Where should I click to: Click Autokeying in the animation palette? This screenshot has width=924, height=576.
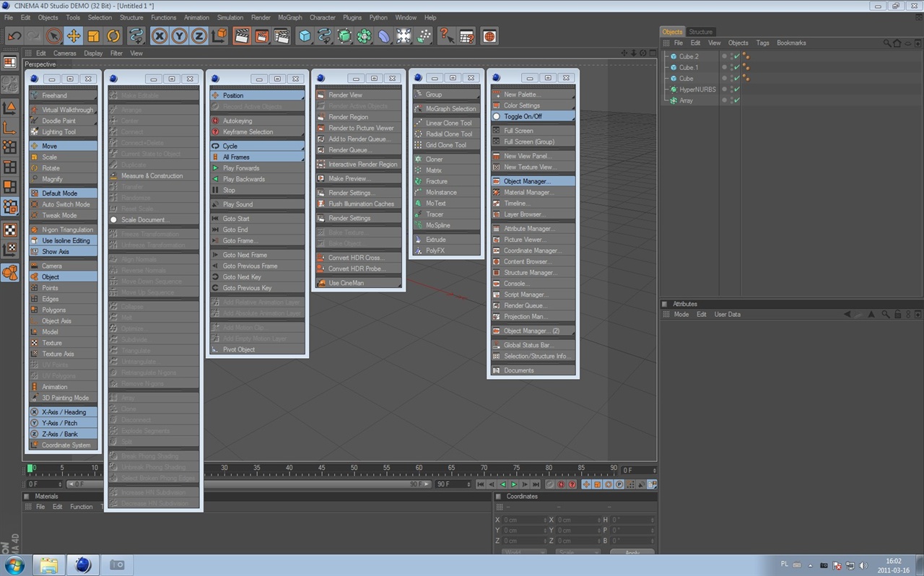[258, 121]
